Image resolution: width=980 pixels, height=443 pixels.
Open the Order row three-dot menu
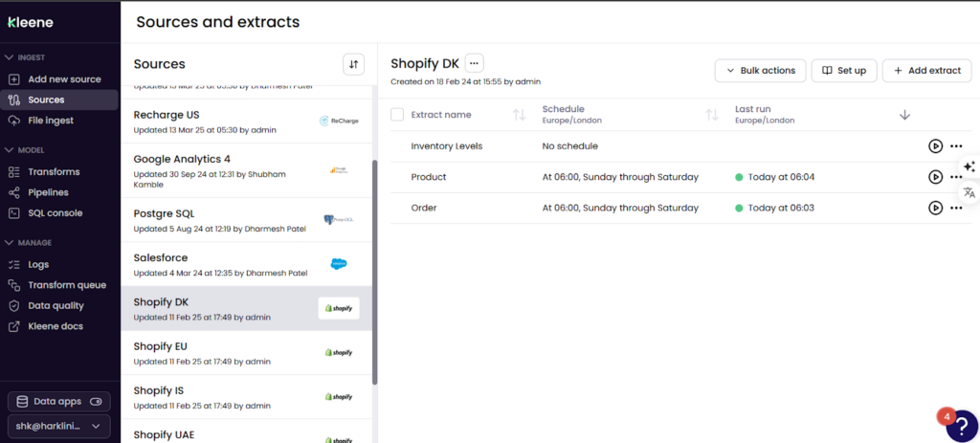956,208
